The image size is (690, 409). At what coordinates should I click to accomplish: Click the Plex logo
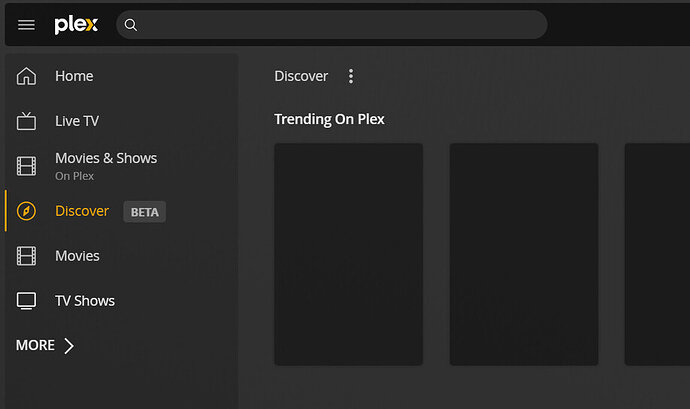76,25
